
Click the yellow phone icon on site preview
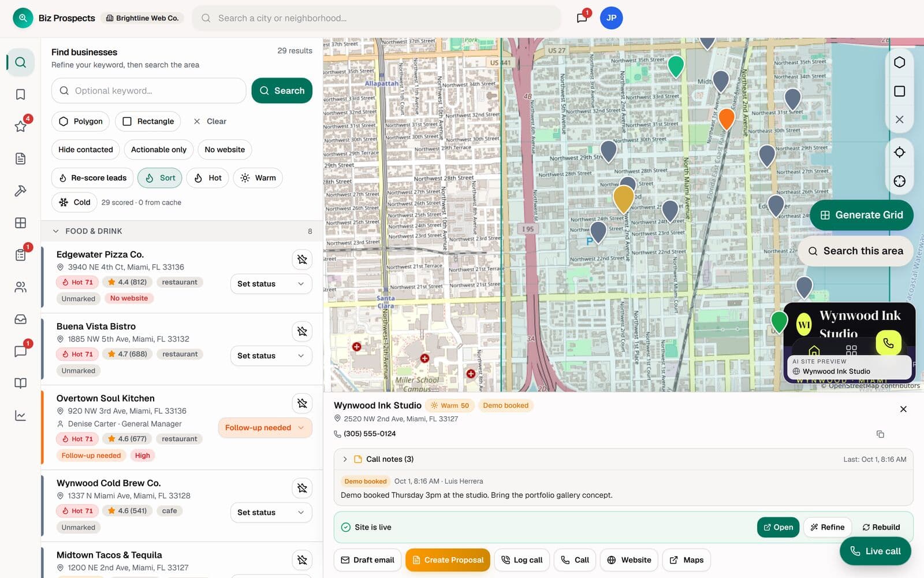coord(888,343)
